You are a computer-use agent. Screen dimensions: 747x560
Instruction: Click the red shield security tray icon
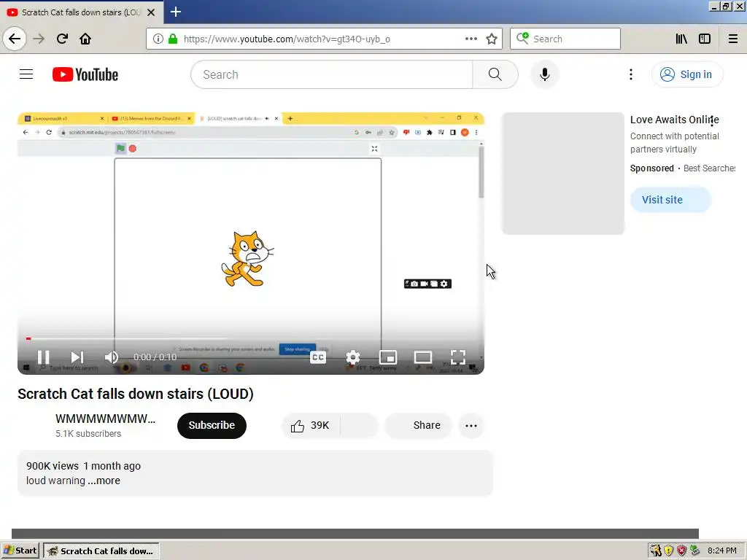pyautogui.click(x=682, y=551)
